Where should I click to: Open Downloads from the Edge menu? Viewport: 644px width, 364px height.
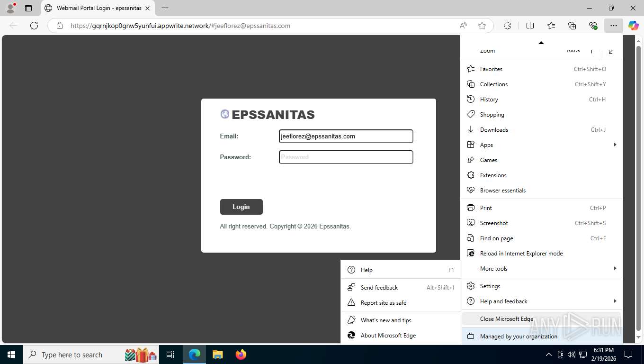[x=542, y=129]
